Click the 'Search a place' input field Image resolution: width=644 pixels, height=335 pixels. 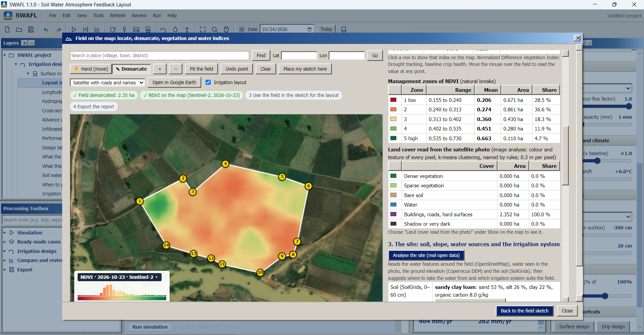(160, 55)
